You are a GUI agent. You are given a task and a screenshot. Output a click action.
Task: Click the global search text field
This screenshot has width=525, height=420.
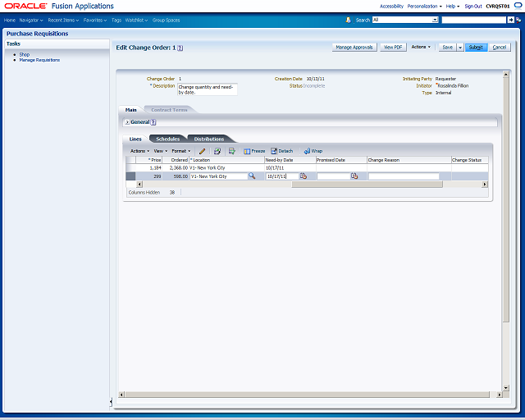click(474, 20)
